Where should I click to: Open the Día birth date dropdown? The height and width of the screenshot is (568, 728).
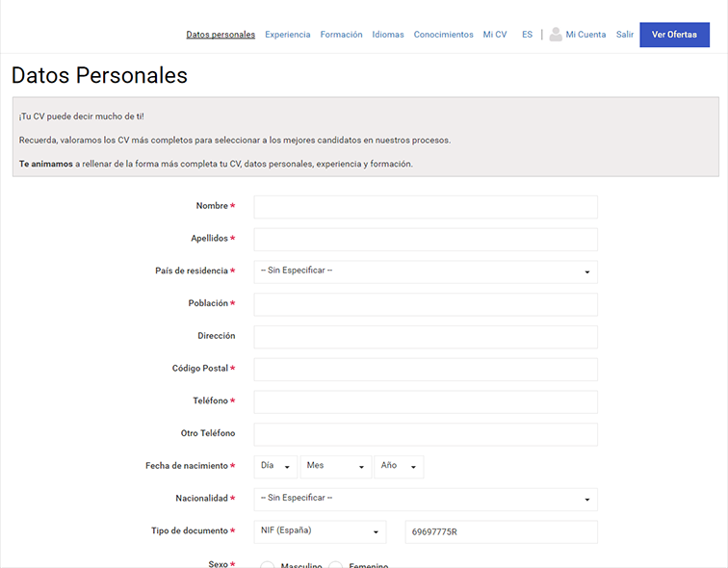(x=275, y=466)
